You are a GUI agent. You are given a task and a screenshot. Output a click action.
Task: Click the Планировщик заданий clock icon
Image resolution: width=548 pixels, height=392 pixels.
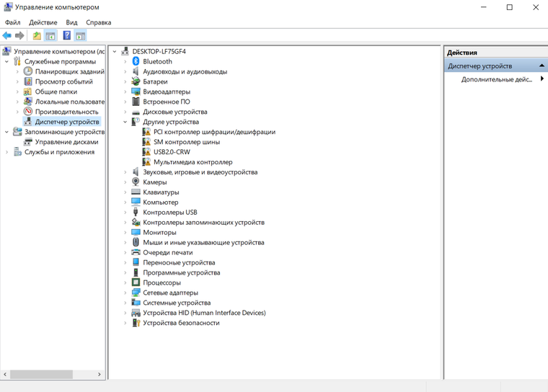click(28, 71)
